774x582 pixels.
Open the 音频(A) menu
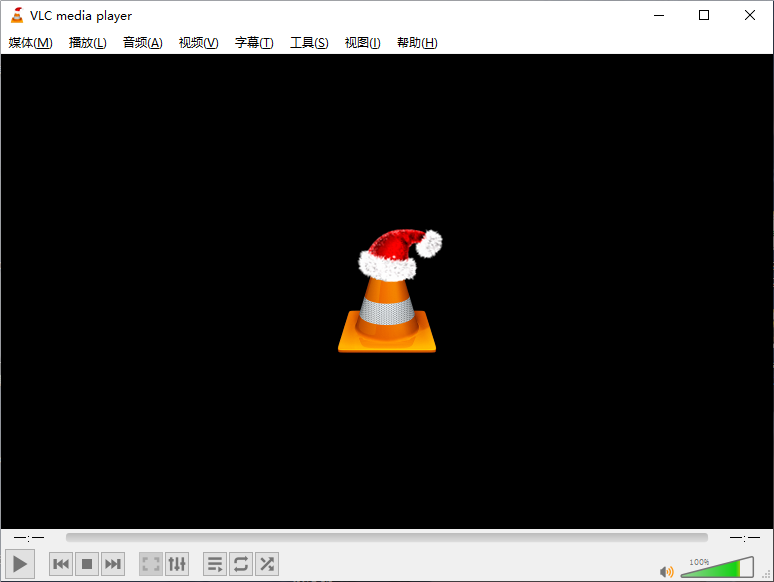coord(143,43)
